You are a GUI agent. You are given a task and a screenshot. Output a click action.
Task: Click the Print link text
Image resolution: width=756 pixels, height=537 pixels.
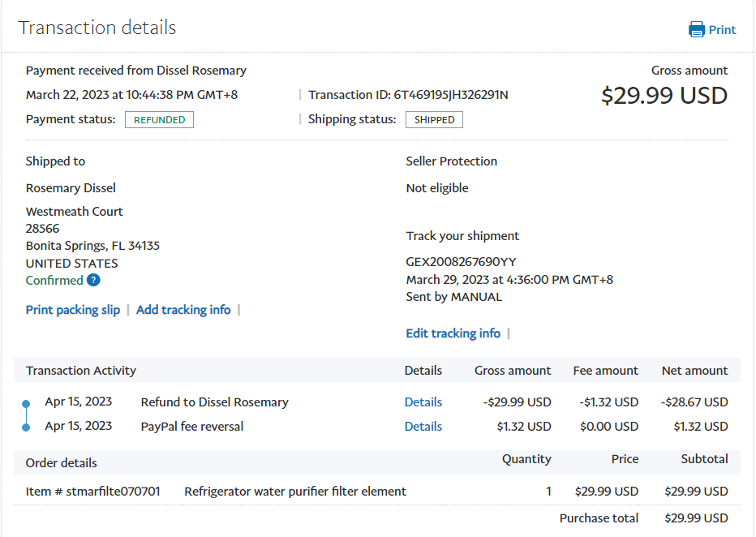coord(722,30)
